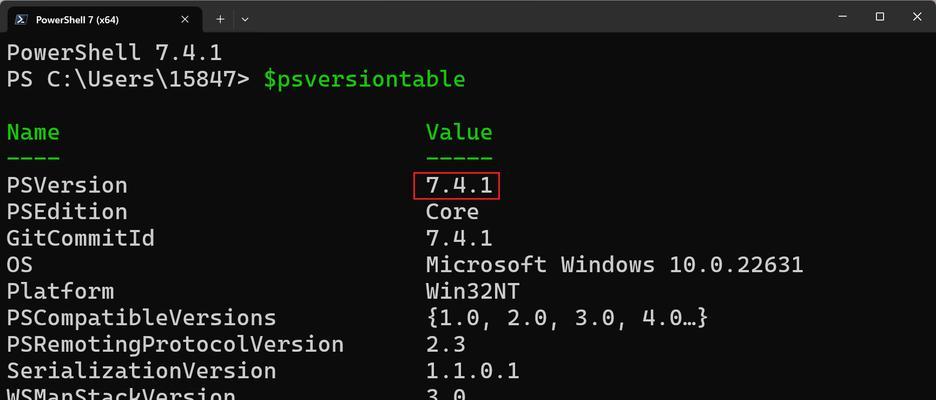This screenshot has height=400, width=936.
Task: Close the PowerShell 7 (x64) tab
Action: point(185,19)
